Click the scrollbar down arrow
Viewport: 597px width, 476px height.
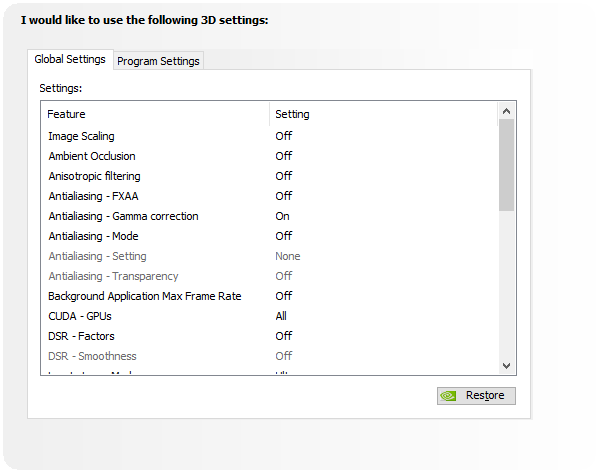[506, 366]
